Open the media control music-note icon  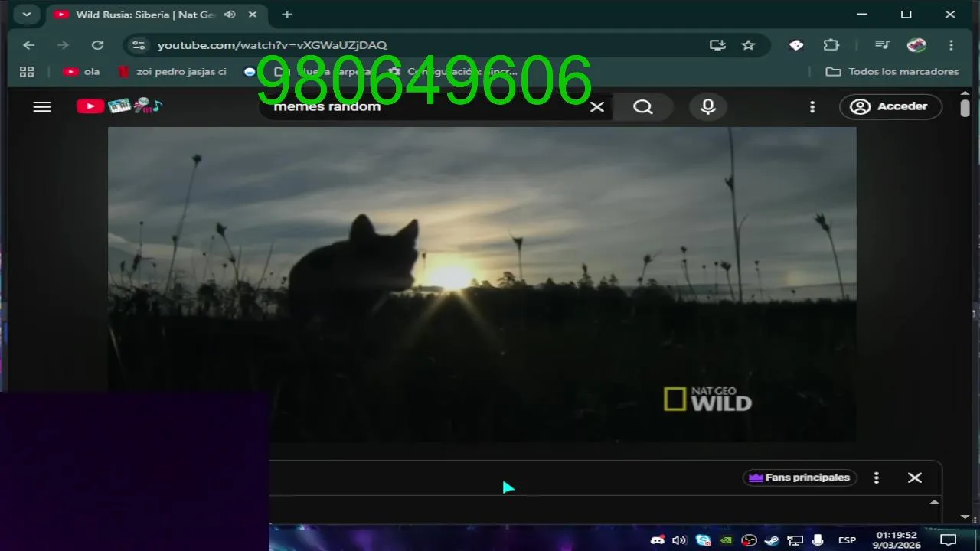[x=882, y=45]
